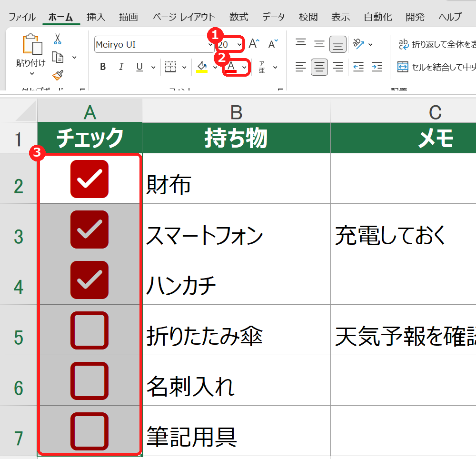Check the 名刺入れ checkbox
Screen dimensions: 476x459
click(89, 381)
